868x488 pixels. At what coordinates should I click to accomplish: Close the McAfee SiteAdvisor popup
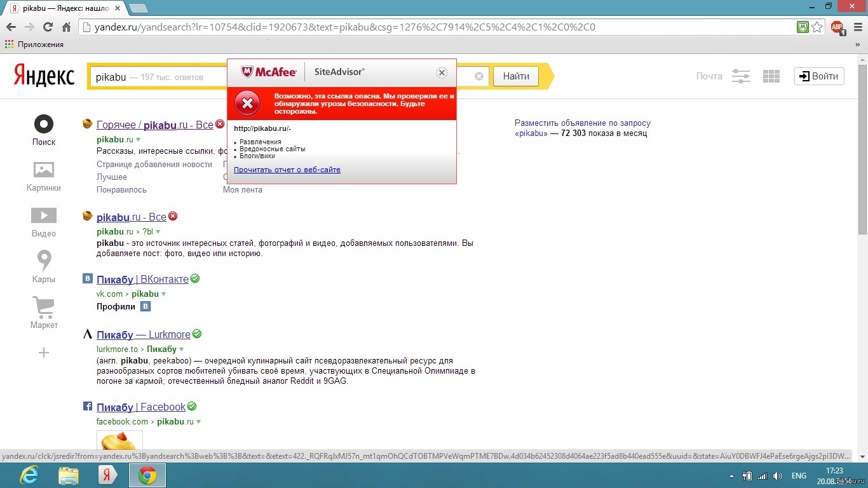(442, 73)
